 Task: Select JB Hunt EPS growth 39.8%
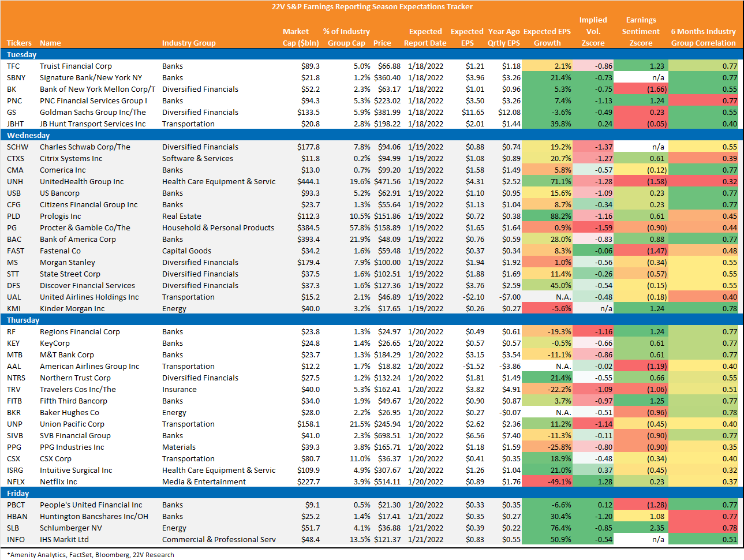(547, 124)
